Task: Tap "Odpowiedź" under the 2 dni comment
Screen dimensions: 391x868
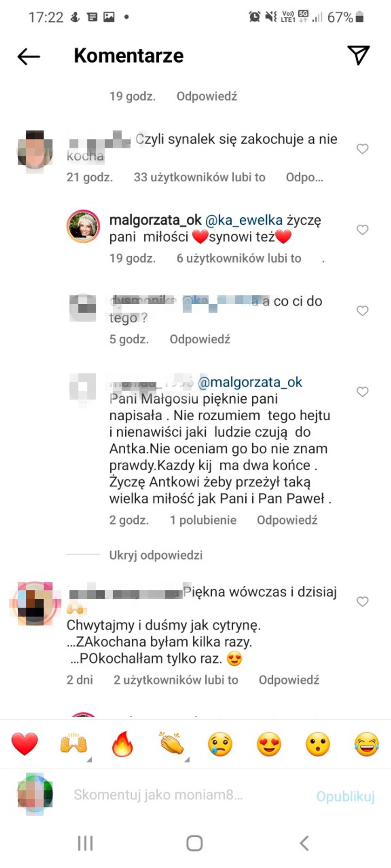Action: (289, 680)
